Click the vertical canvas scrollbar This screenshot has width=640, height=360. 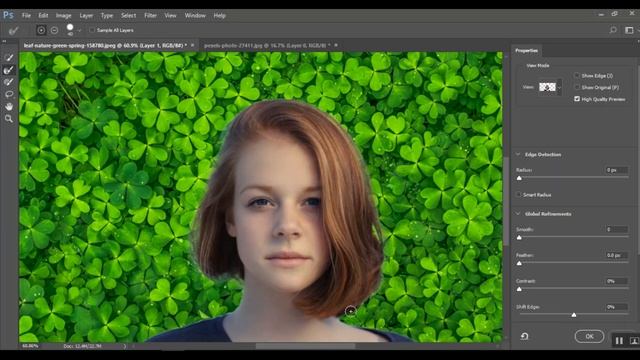pos(506,201)
